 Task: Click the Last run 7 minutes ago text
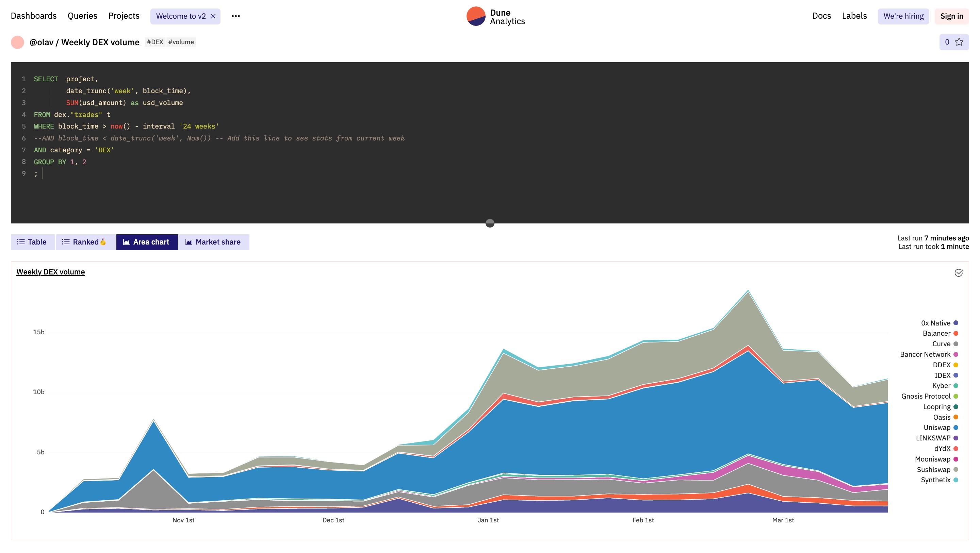[x=933, y=238]
